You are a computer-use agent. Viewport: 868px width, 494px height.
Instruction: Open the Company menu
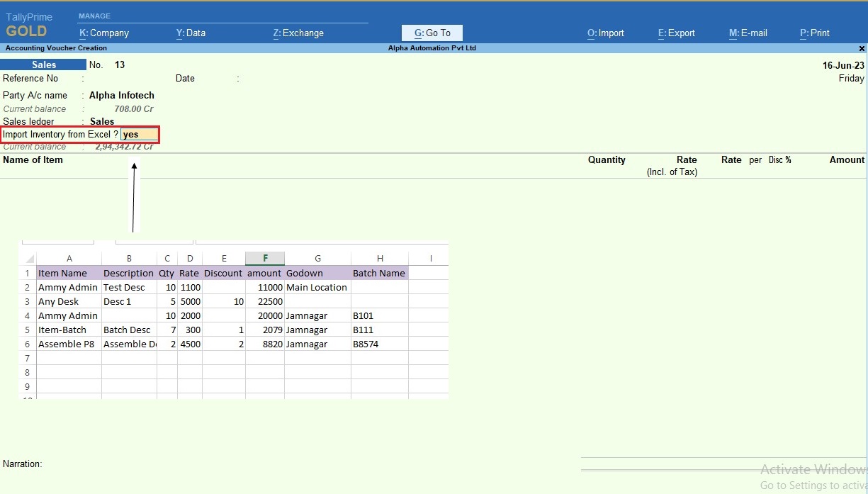[103, 33]
